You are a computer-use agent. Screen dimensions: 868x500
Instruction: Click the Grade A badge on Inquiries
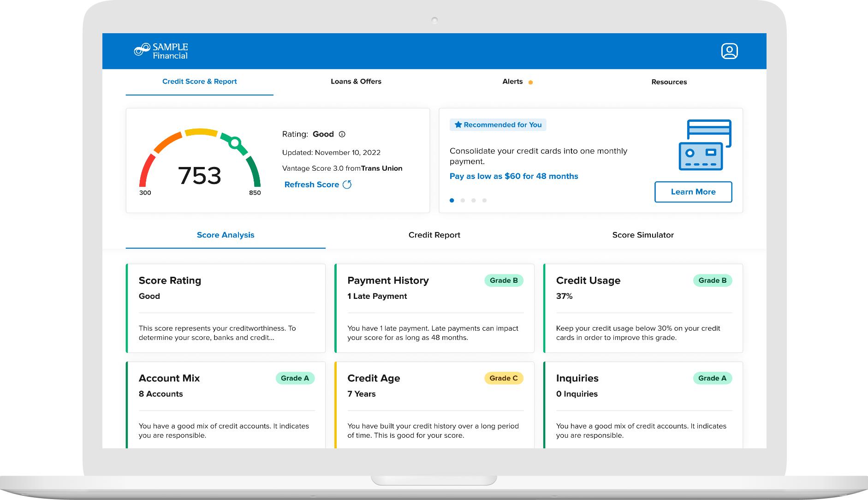coord(713,378)
